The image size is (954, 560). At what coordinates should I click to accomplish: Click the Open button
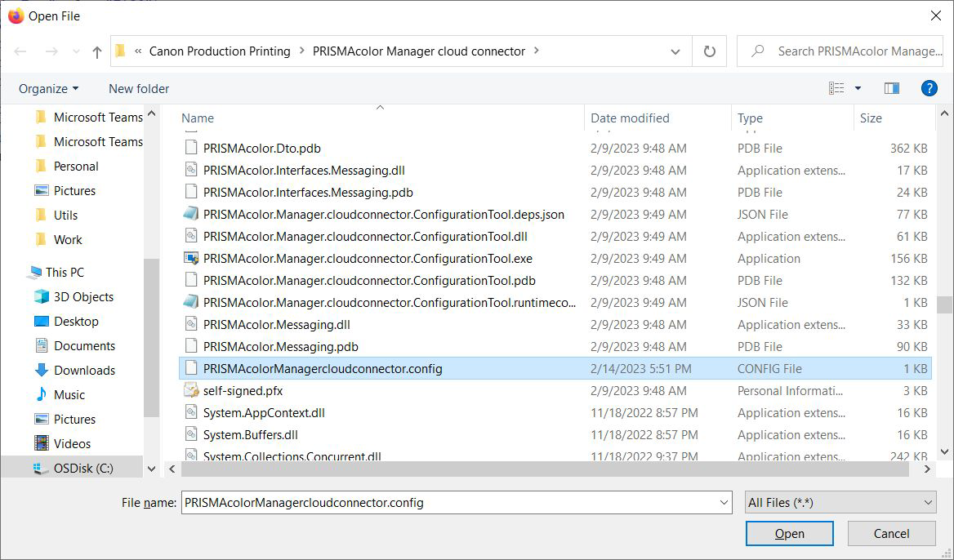[790, 534]
